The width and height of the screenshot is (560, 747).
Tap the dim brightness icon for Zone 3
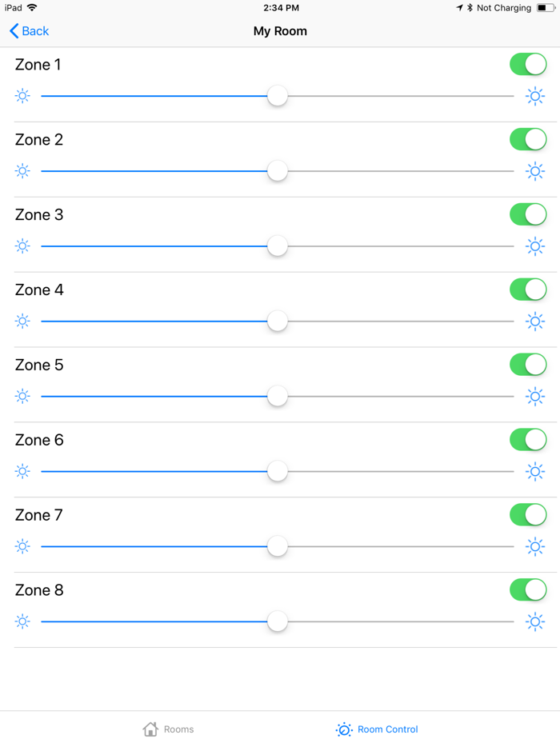(22, 246)
